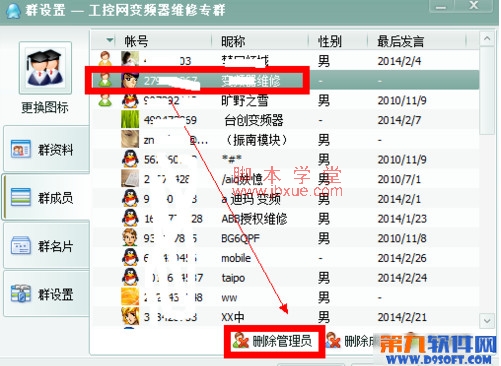
Task: Switch to the 群成员 tab
Action: [x=46, y=197]
